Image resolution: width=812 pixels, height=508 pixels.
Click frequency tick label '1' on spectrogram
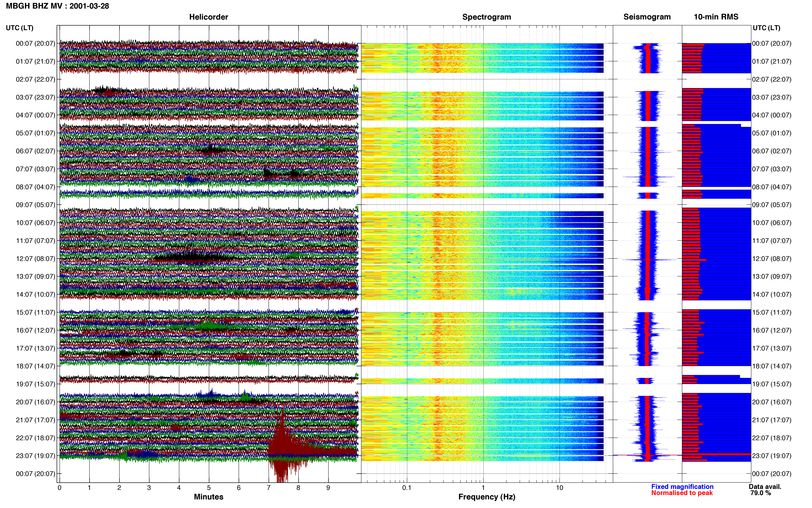[483, 487]
